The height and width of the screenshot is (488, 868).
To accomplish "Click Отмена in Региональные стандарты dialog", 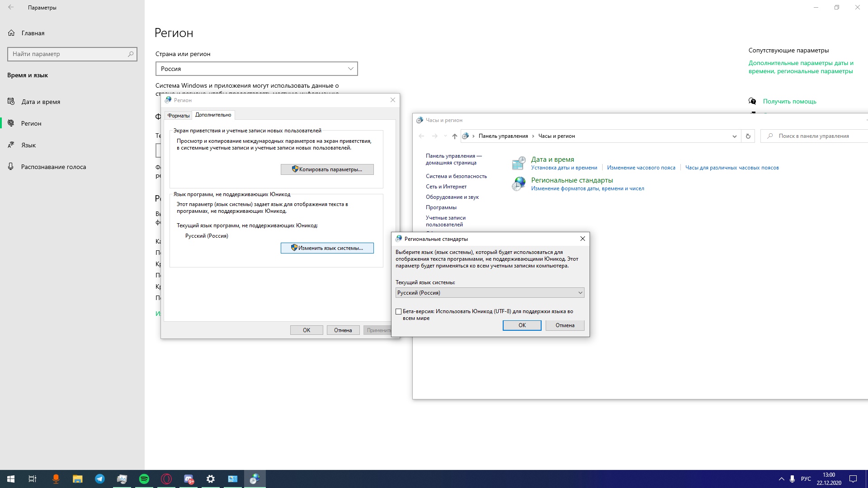I will (565, 325).
